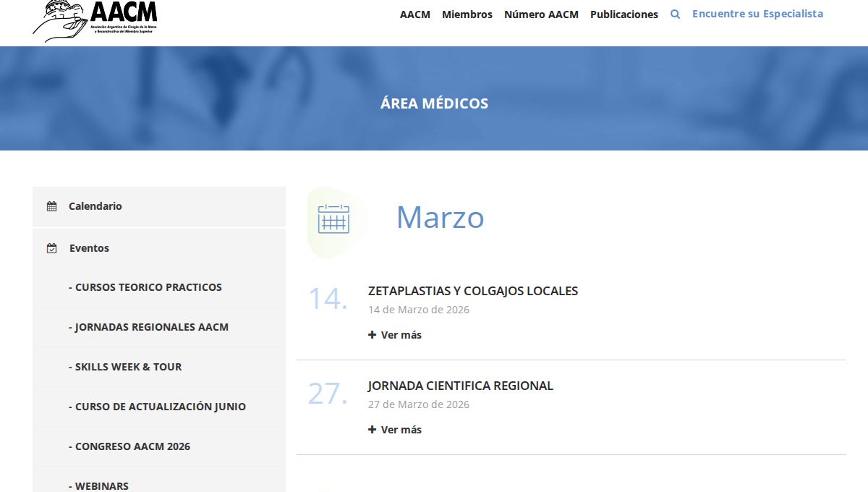Select Calendario in the sidebar
The width and height of the screenshot is (868, 492).
159,206
